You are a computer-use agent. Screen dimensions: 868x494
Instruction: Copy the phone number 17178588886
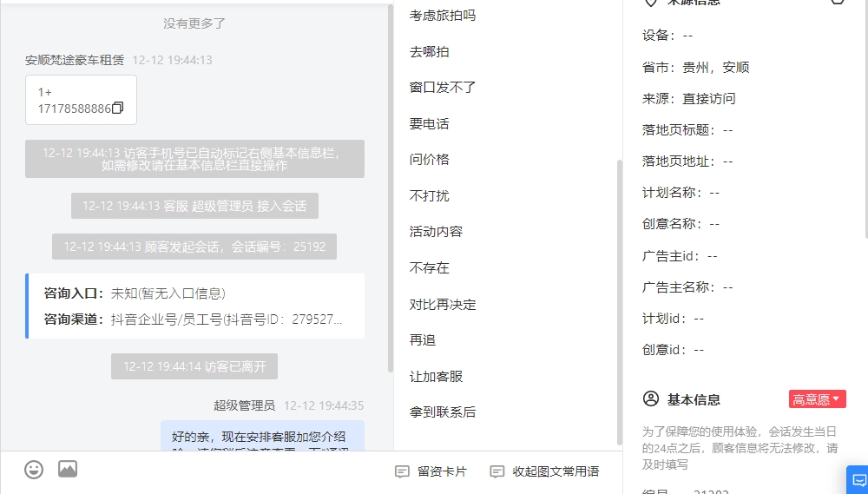tap(117, 108)
